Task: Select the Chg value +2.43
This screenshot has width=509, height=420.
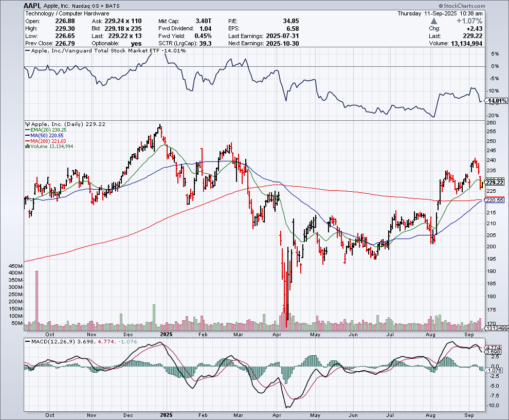Action: point(474,29)
